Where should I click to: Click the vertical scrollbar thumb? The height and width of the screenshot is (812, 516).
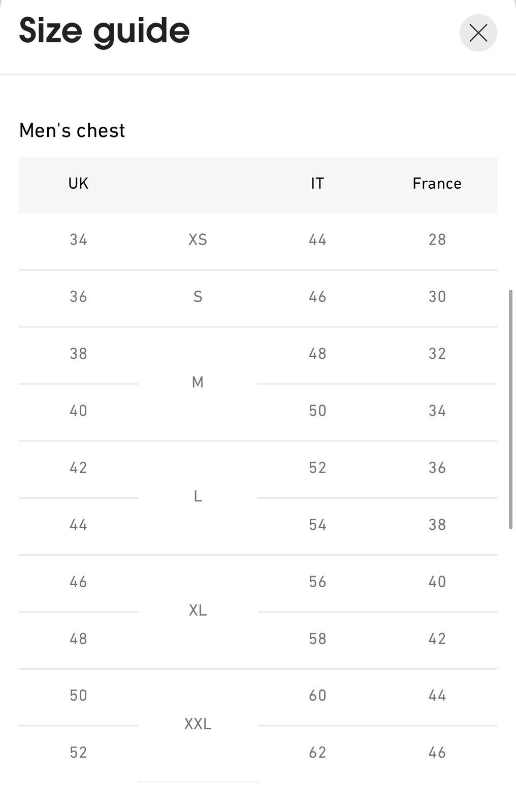click(x=510, y=410)
